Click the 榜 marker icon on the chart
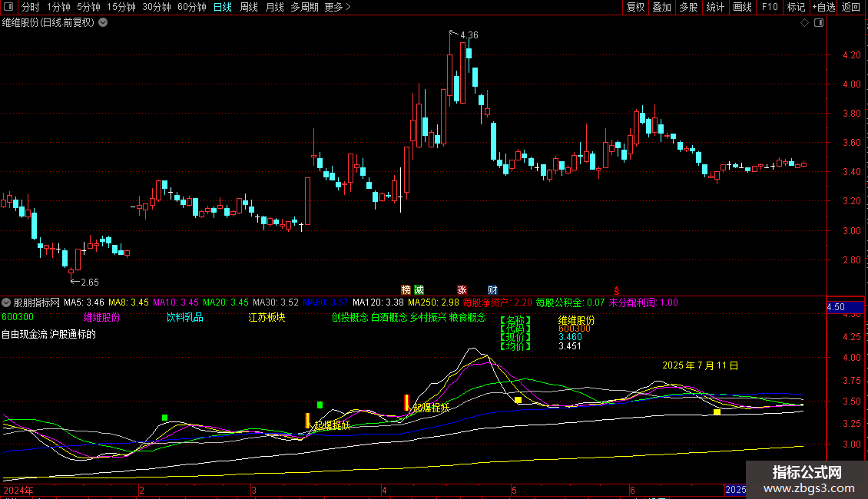Screen dimensions: 868x499 (x=406, y=289)
